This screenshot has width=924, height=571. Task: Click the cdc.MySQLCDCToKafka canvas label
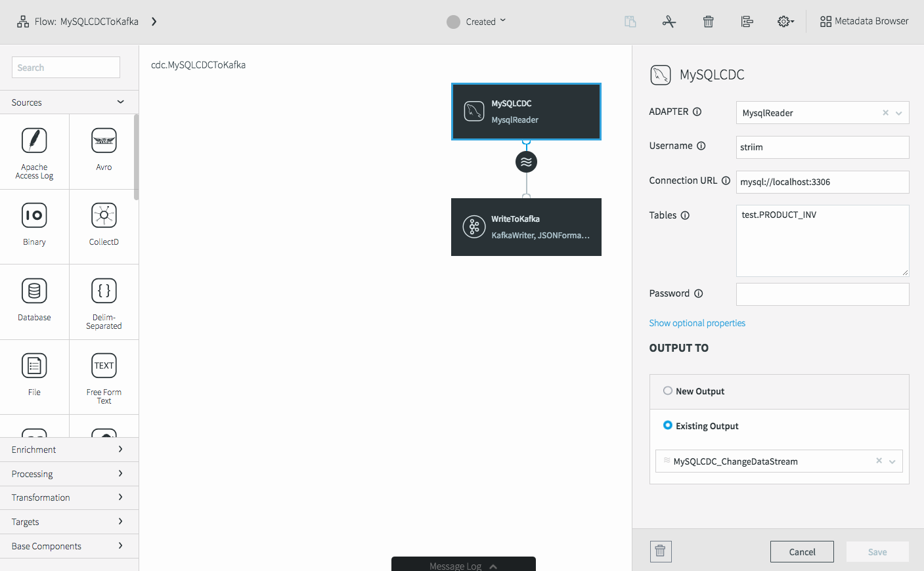(198, 65)
